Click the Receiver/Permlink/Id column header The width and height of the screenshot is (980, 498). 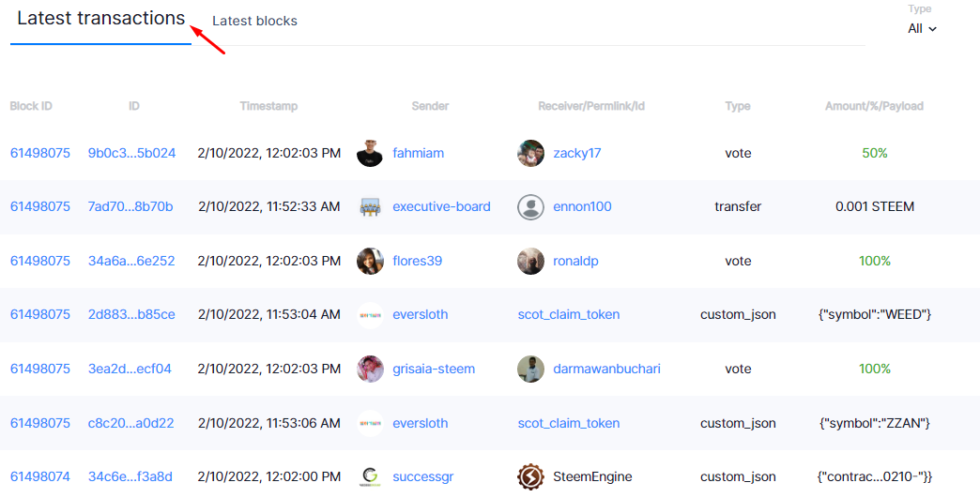point(591,106)
